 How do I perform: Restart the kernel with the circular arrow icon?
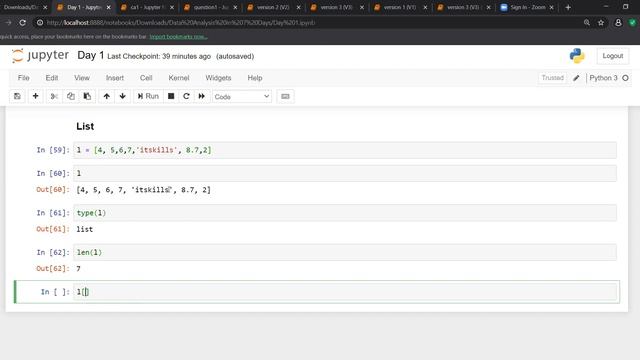pos(186,96)
